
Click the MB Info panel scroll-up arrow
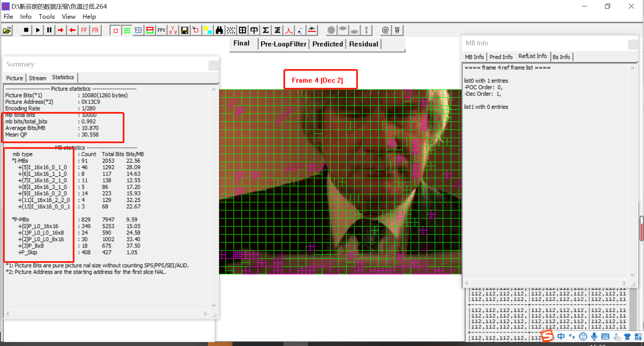click(632, 68)
